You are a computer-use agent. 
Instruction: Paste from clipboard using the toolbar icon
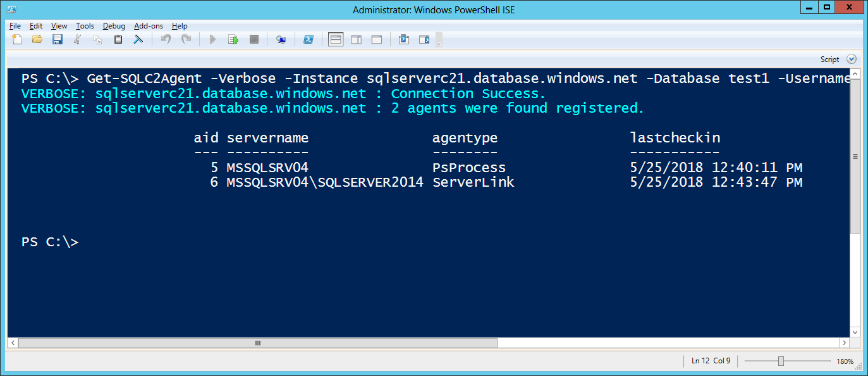[118, 39]
